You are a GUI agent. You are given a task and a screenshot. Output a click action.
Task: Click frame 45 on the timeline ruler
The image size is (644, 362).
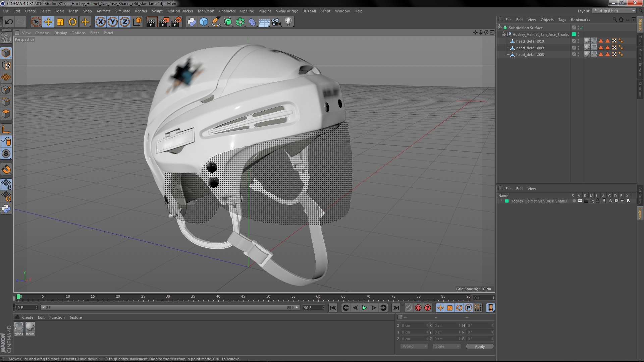tap(243, 297)
